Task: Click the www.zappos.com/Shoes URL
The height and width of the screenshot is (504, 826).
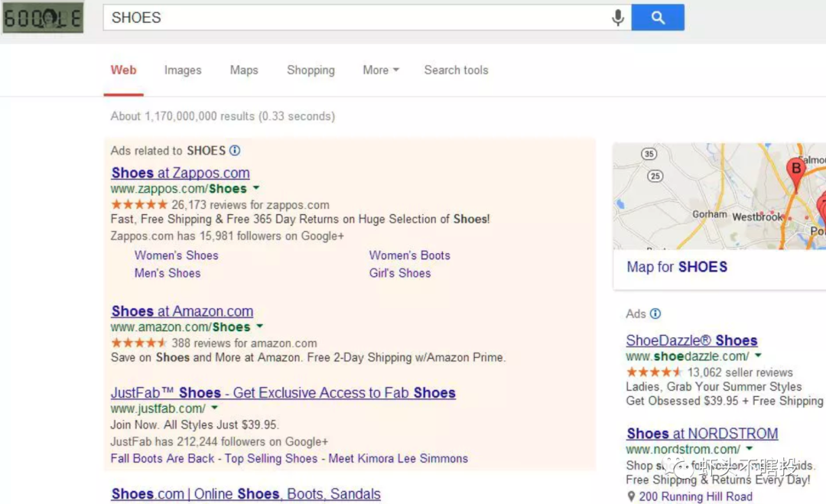Action: point(178,189)
